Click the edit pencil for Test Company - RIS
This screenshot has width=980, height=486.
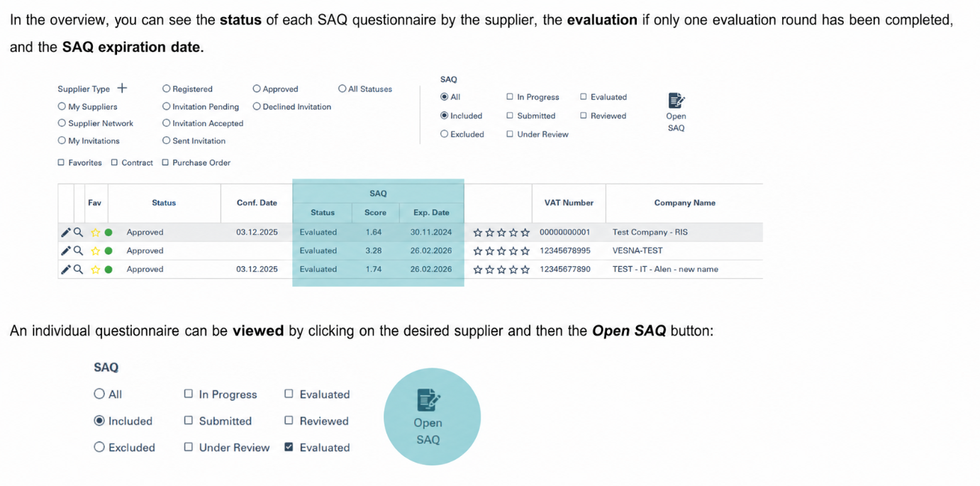coord(65,232)
